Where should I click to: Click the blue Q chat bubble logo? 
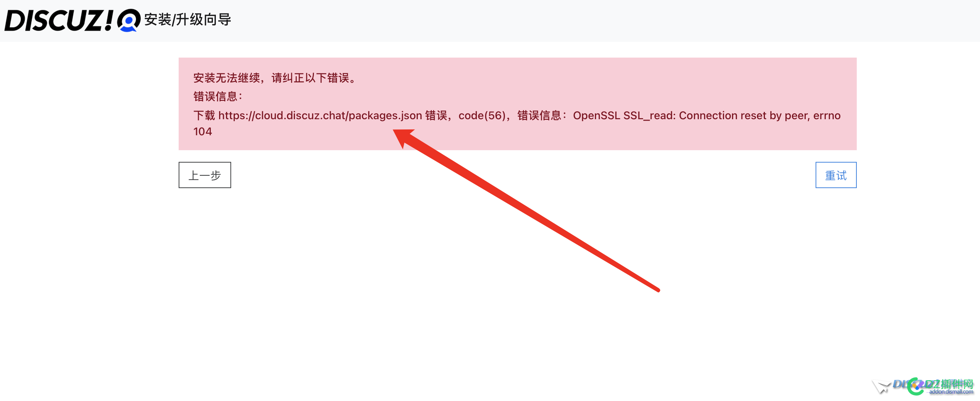coord(129,20)
